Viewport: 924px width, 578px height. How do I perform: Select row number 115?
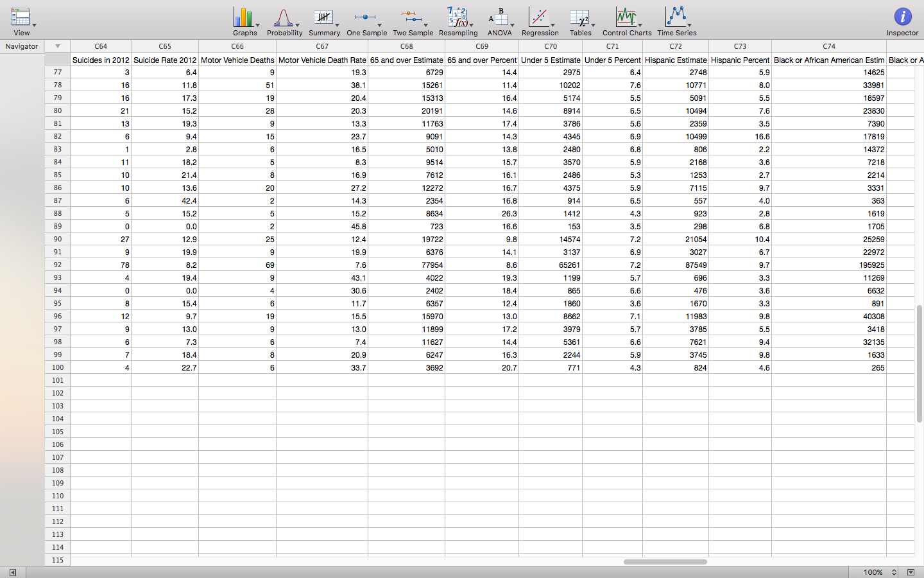pyautogui.click(x=58, y=560)
